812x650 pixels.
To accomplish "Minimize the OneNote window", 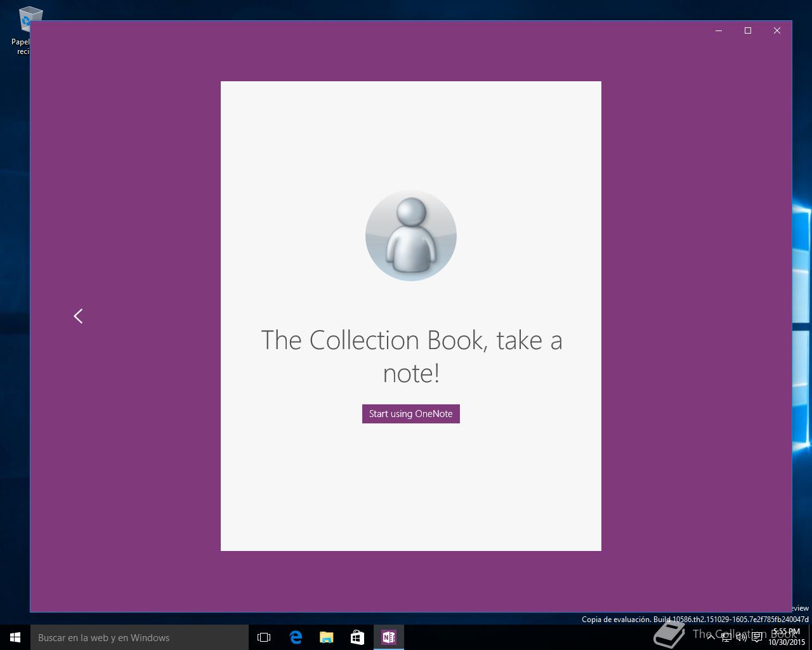I will tap(719, 30).
